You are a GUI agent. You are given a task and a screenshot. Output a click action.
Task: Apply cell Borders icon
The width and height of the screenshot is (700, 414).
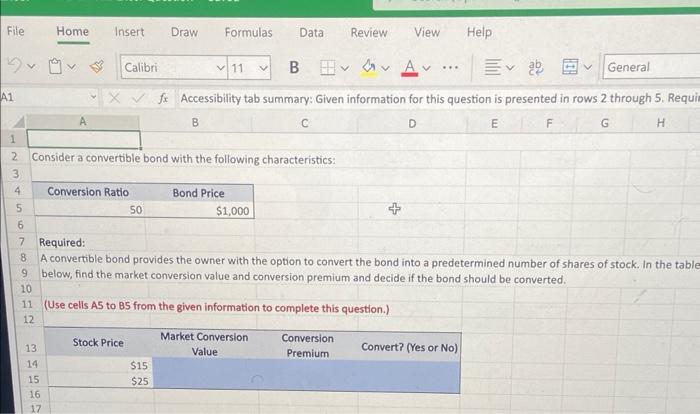click(x=327, y=68)
